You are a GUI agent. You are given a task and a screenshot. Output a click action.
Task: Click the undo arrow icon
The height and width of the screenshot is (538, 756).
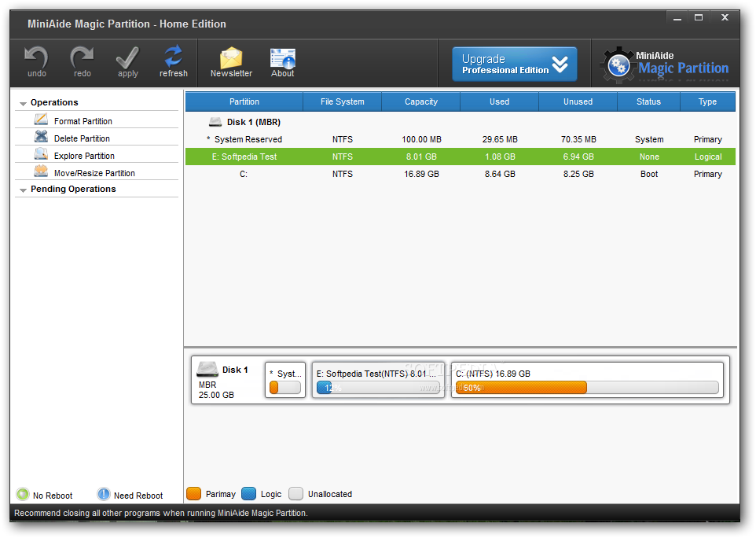(36, 57)
